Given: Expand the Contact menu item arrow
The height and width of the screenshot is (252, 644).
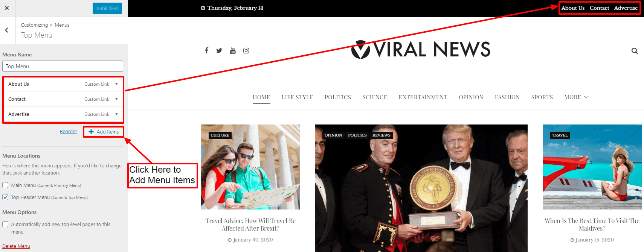Looking at the screenshot, I should (x=117, y=99).
